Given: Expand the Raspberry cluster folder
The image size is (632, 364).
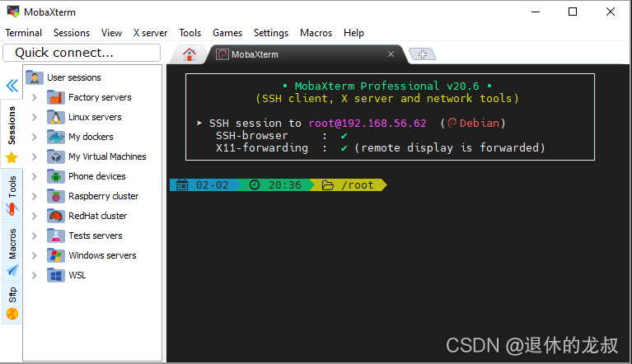Looking at the screenshot, I should point(35,196).
